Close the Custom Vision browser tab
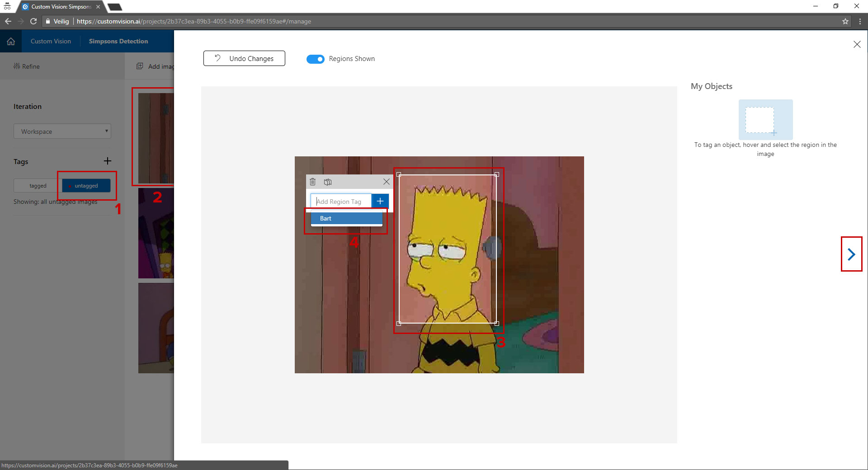The height and width of the screenshot is (470, 868). pyautogui.click(x=98, y=7)
